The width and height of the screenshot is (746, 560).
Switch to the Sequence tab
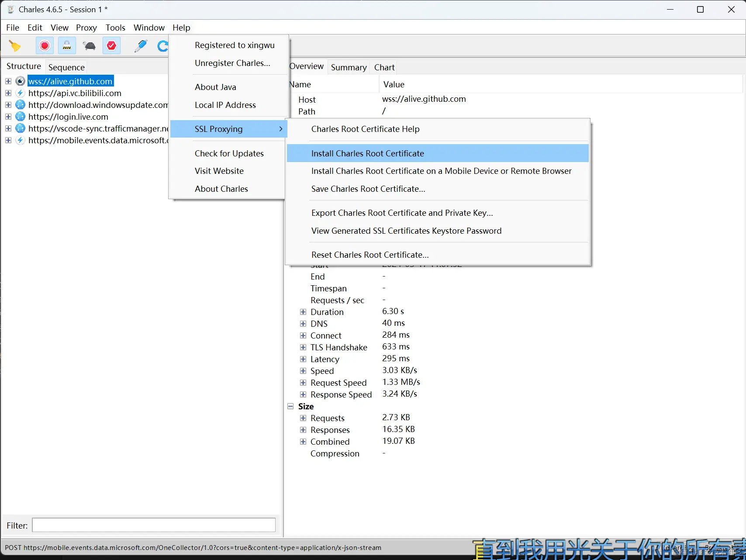(x=66, y=67)
